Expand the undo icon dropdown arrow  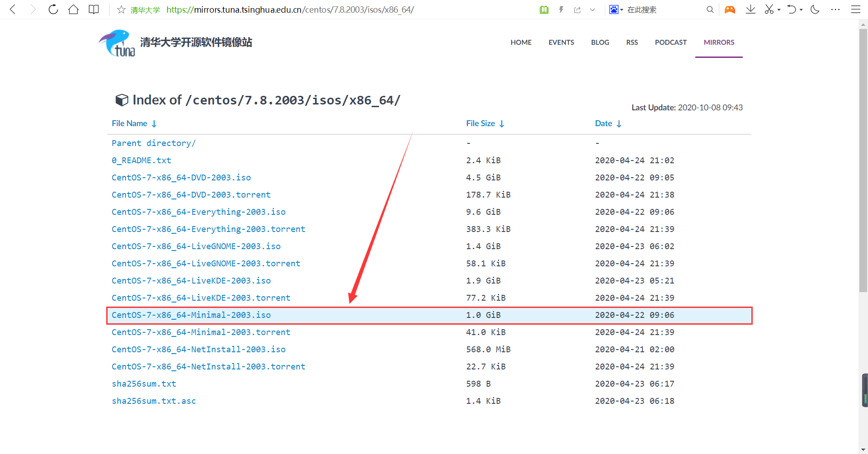pyautogui.click(x=801, y=9)
